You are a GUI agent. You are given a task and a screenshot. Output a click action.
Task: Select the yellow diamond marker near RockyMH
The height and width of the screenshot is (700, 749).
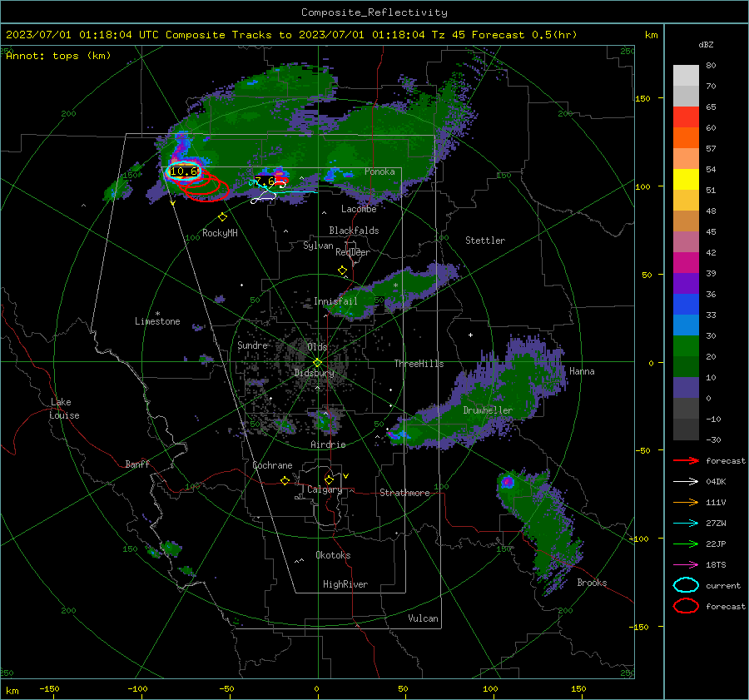click(222, 217)
